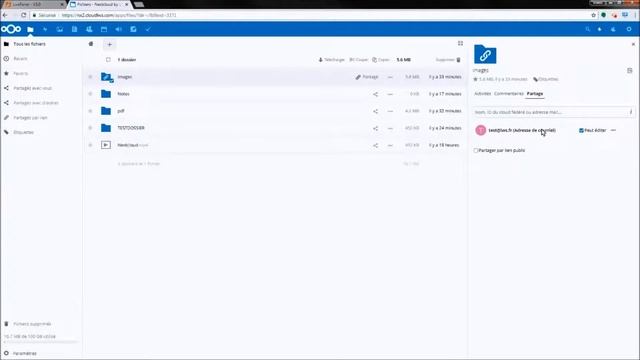The height and width of the screenshot is (360, 640).
Task: Bookmark this page with the star icon
Action: pyautogui.click(x=593, y=15)
